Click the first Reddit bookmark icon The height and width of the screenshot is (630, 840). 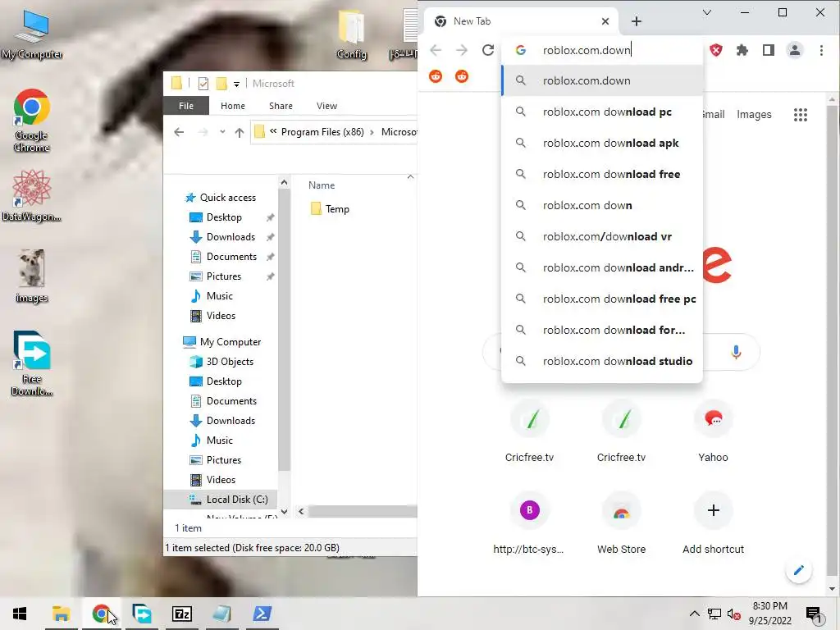[x=436, y=76]
